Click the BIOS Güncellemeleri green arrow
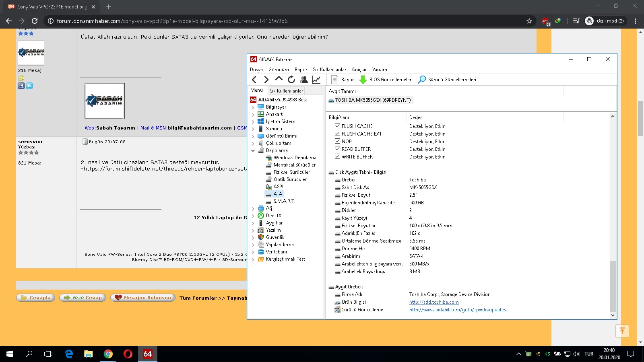 tap(363, 80)
